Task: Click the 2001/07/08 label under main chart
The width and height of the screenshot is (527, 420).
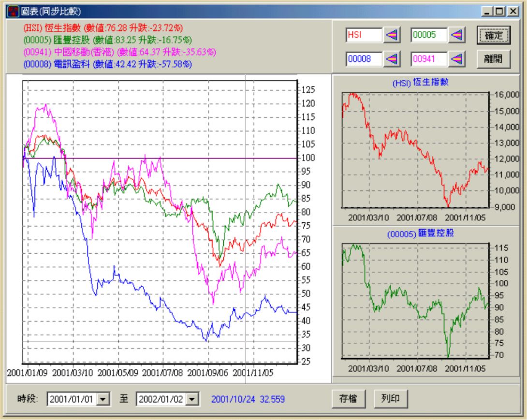Action: (162, 373)
